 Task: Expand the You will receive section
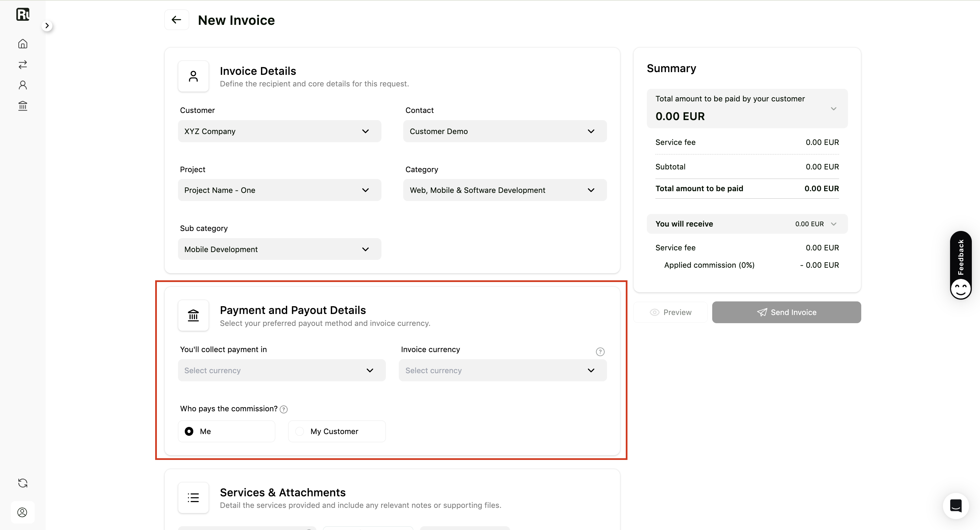coord(747,224)
